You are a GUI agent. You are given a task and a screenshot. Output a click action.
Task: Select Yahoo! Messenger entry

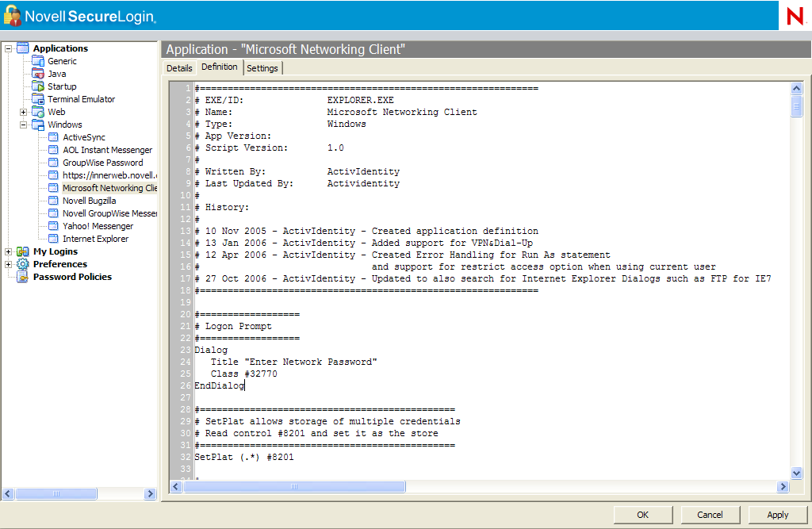click(x=98, y=226)
